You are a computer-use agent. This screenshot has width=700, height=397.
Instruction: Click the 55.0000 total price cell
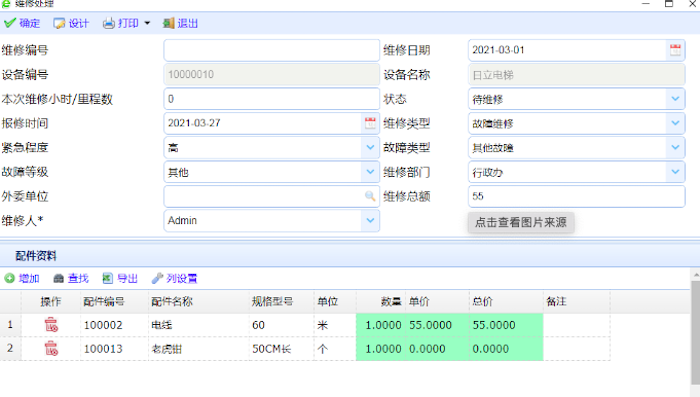pyautogui.click(x=506, y=325)
